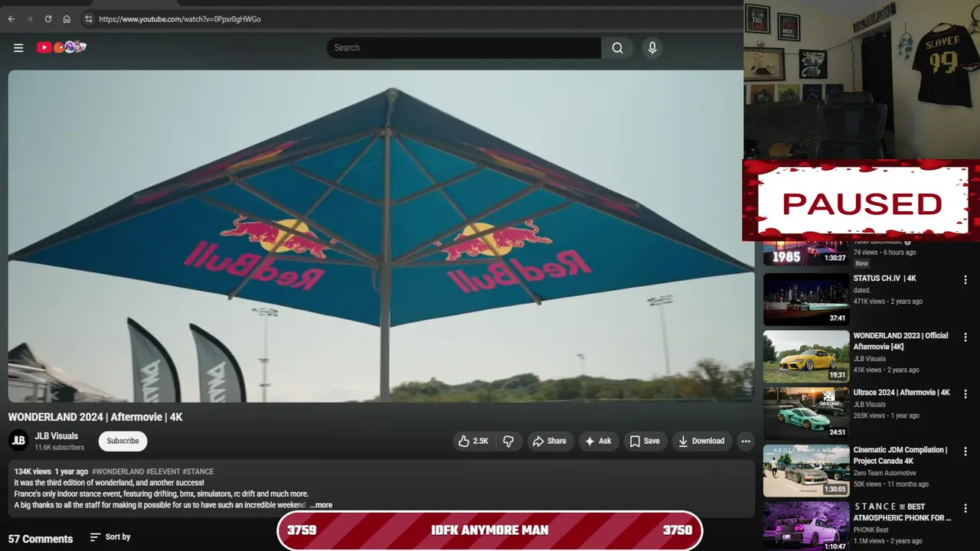Click the '134K views 1 year ago' text
980x551 pixels.
click(x=51, y=471)
